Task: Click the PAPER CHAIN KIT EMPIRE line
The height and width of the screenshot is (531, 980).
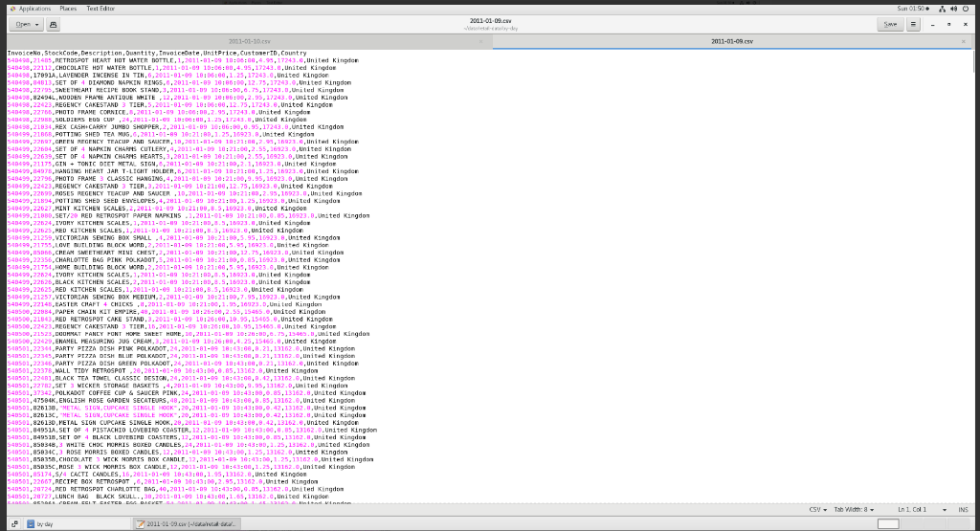Action: tap(167, 312)
